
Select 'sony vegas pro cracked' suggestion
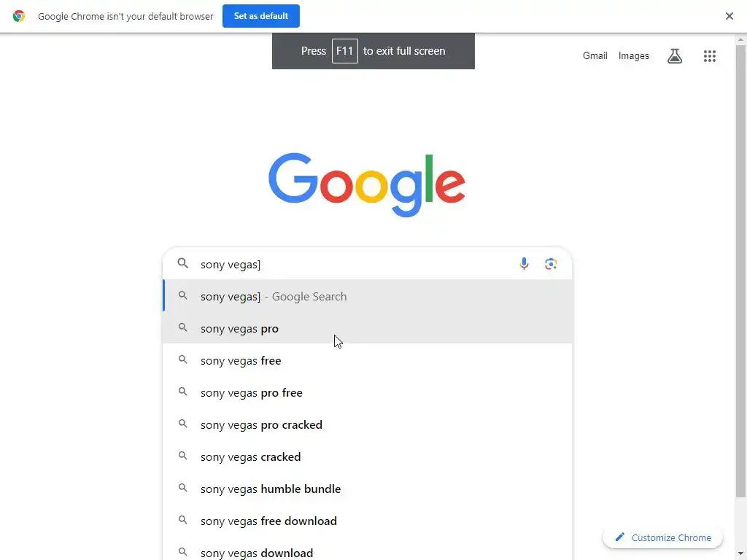click(x=261, y=424)
